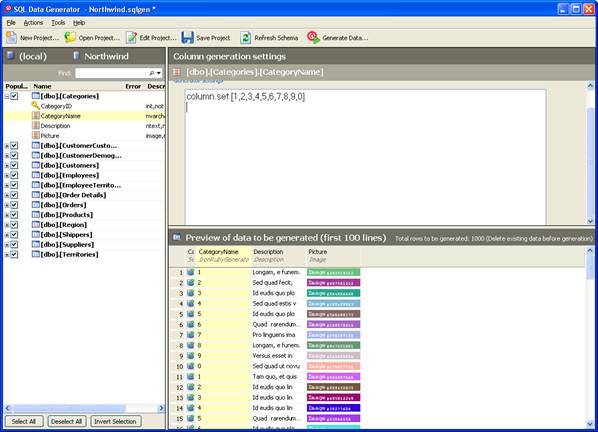The height and width of the screenshot is (432, 598).
Task: Click the Northwind database icon
Action: (76, 56)
